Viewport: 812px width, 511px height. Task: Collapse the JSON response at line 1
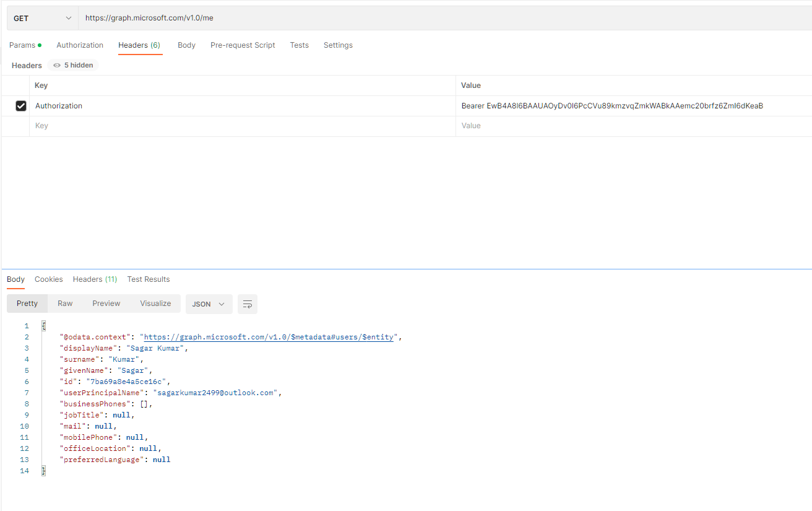coord(42,325)
